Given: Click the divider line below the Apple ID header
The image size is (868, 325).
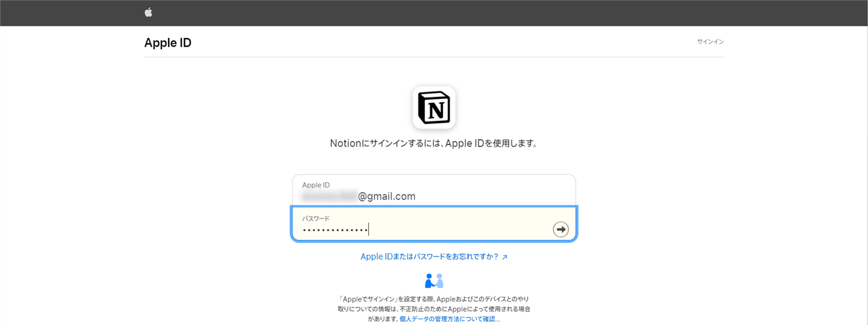Looking at the screenshot, I should point(434,57).
